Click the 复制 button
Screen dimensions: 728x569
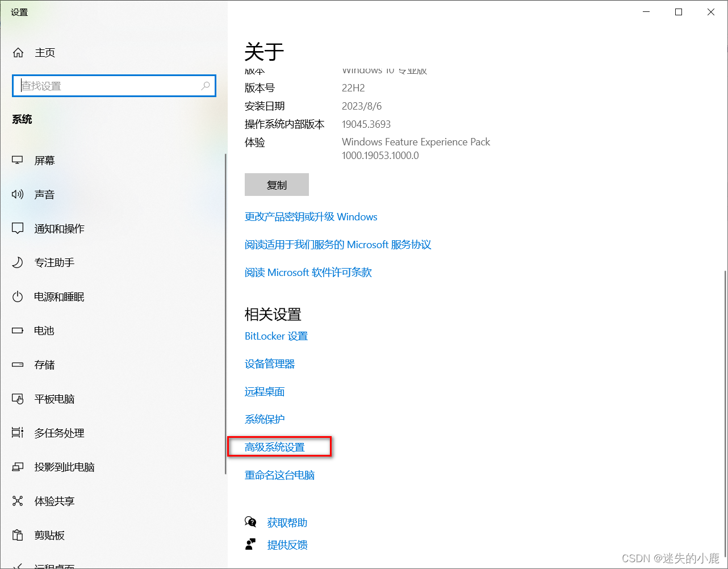(277, 185)
